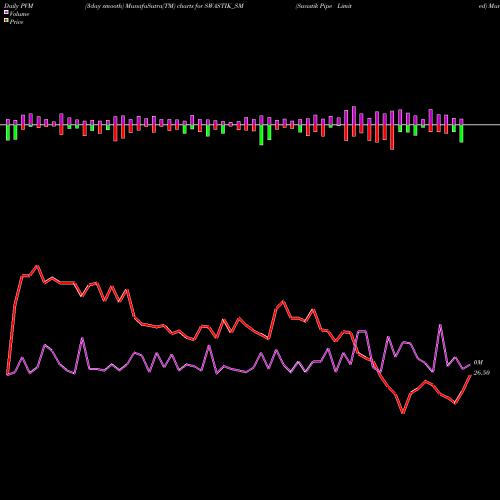Click the 26.50 price value label
The width and height of the screenshot is (500, 500).
pyautogui.click(x=482, y=373)
